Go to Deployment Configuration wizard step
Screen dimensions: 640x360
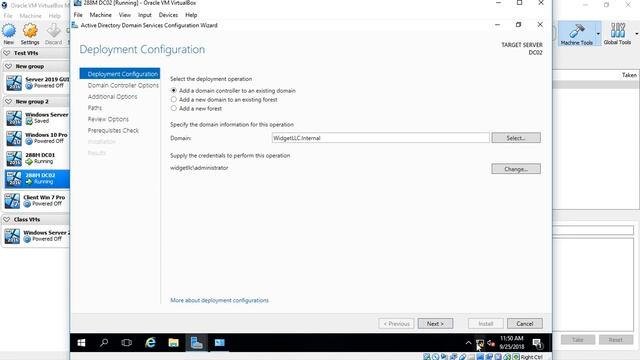(120, 74)
